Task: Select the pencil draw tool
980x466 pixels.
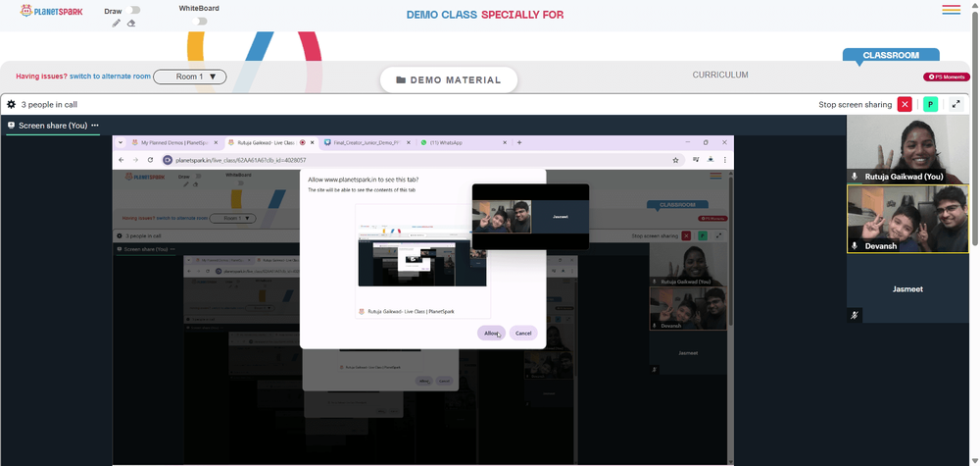Action: (x=117, y=24)
